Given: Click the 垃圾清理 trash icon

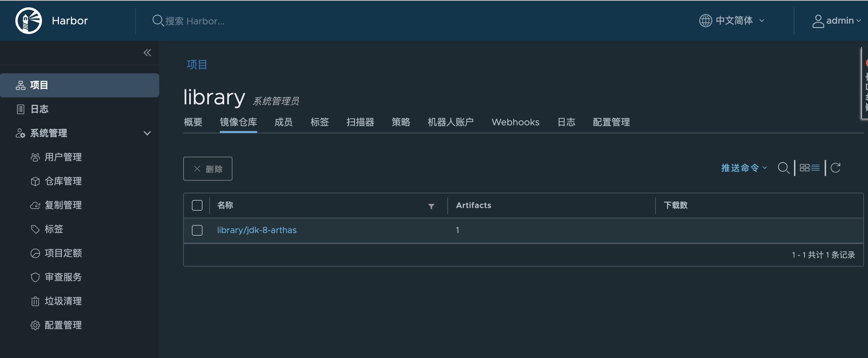Looking at the screenshot, I should (x=35, y=301).
